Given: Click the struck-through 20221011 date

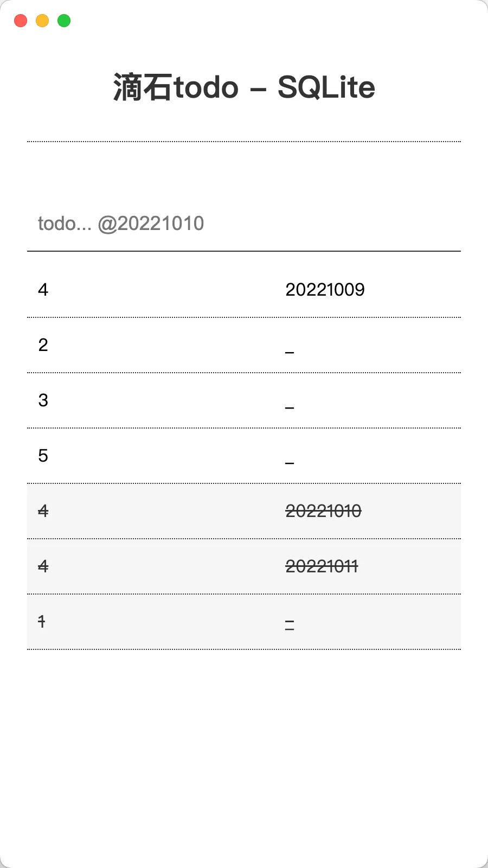Looking at the screenshot, I should tap(322, 566).
